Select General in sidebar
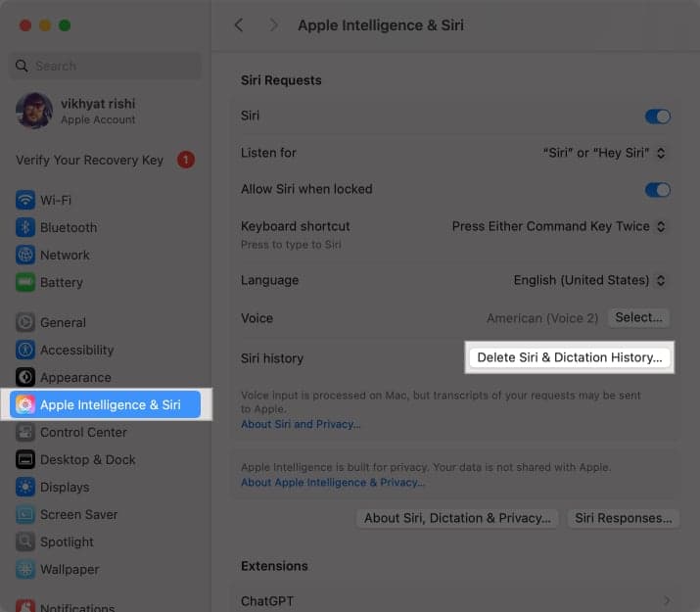700x612 pixels. [x=106, y=322]
